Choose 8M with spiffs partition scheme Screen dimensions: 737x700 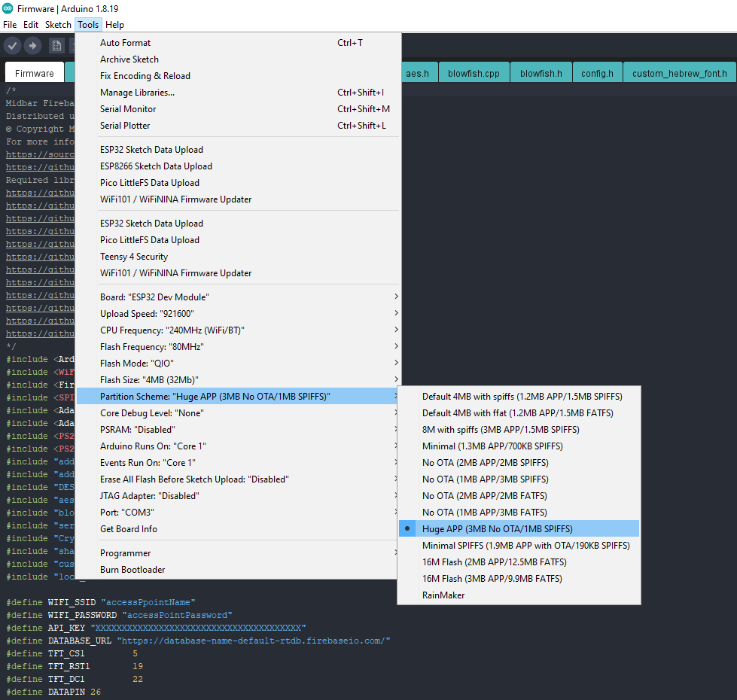click(519, 429)
